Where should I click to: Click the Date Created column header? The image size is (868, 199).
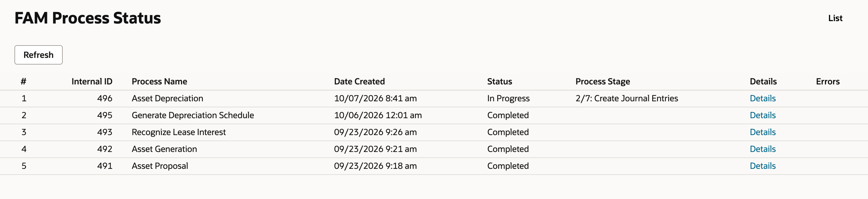(x=359, y=81)
